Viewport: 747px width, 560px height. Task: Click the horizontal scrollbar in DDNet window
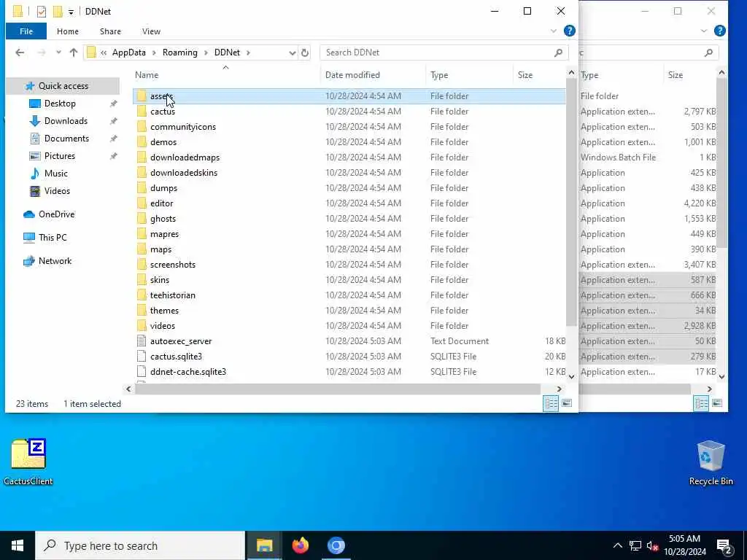pos(337,389)
